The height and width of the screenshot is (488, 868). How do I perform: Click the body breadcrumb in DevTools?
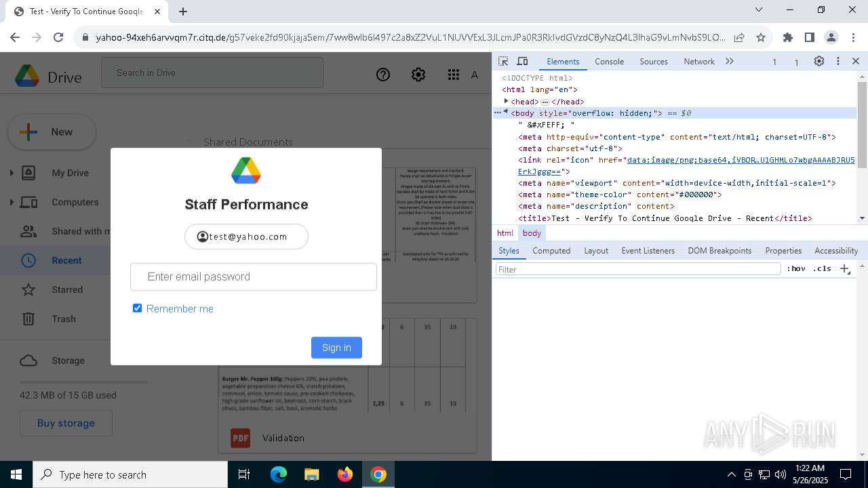pos(532,233)
